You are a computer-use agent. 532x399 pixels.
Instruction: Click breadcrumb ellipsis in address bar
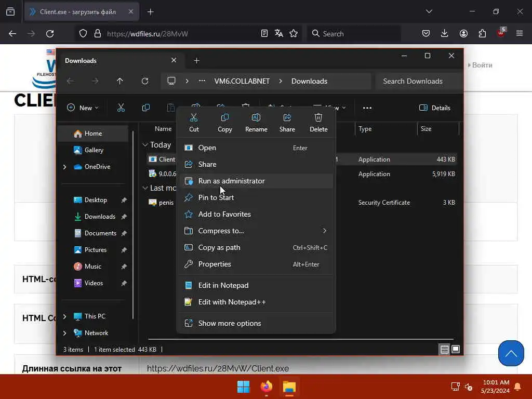202,81
